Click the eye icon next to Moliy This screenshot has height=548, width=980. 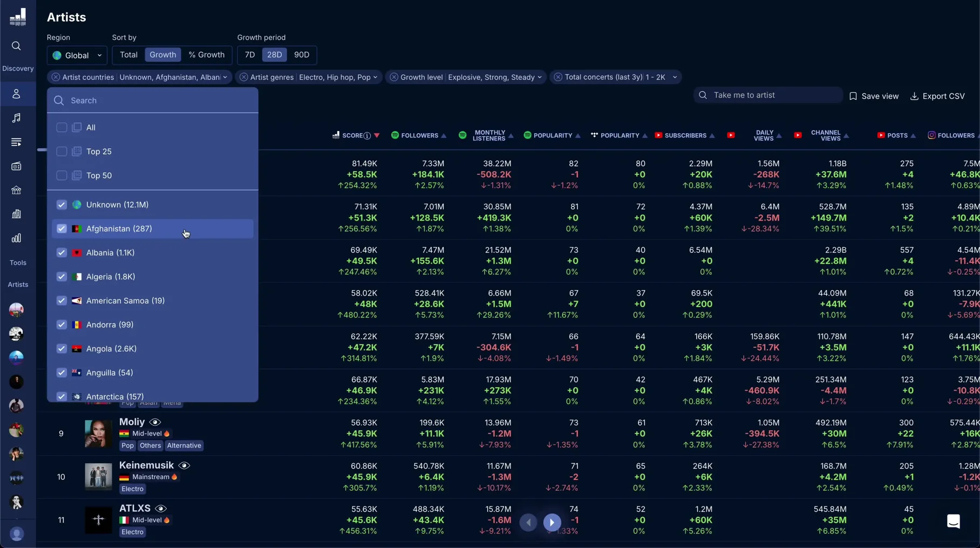click(155, 422)
